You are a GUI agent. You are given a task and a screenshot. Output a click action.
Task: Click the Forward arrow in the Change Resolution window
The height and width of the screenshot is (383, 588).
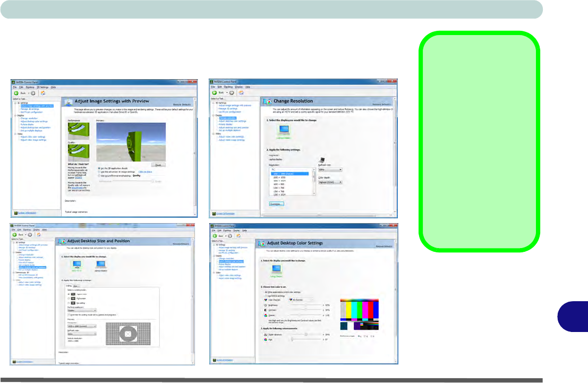(x=232, y=92)
